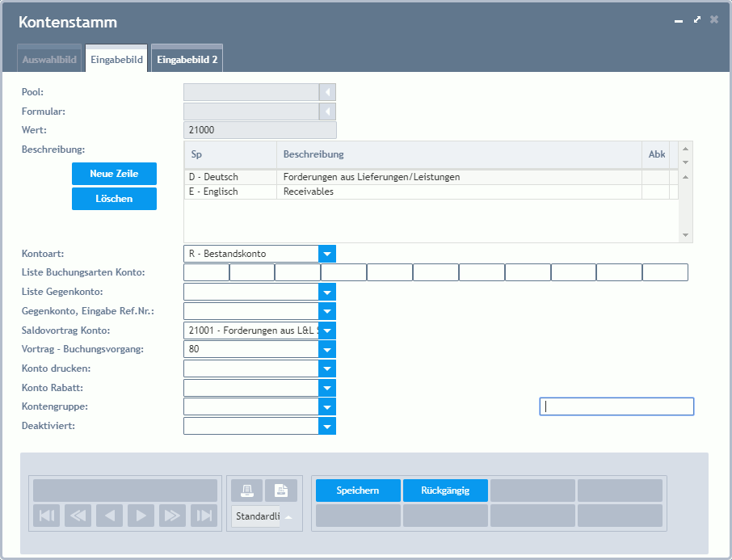
Task: Open the Vortrag - Buchungsvorgang dropdown
Action: (327, 349)
